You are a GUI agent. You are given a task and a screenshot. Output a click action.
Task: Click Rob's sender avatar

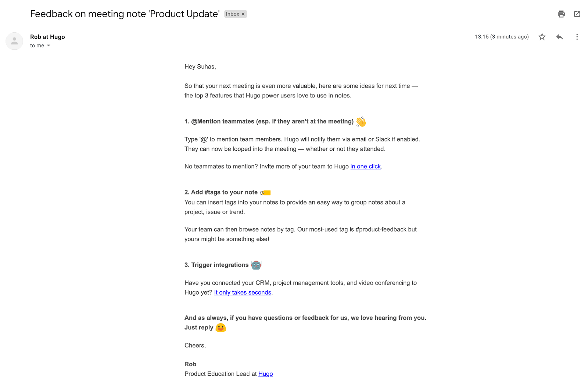pyautogui.click(x=14, y=41)
